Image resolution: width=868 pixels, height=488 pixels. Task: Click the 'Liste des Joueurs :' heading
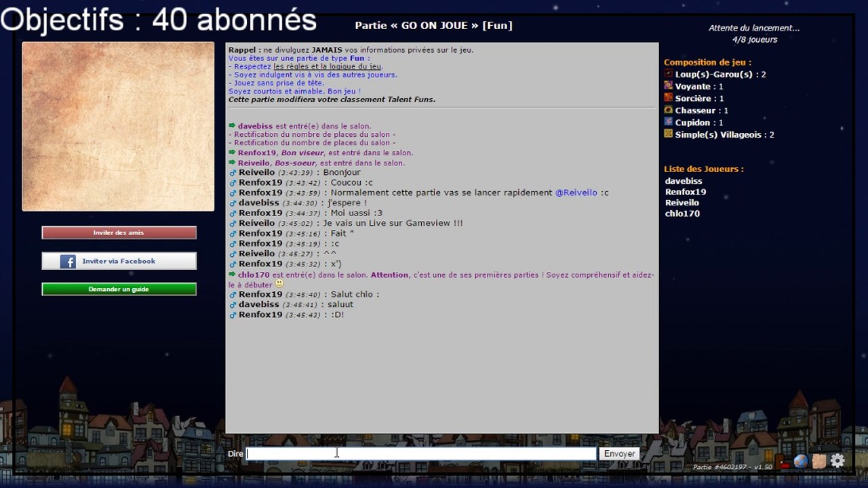pos(703,169)
